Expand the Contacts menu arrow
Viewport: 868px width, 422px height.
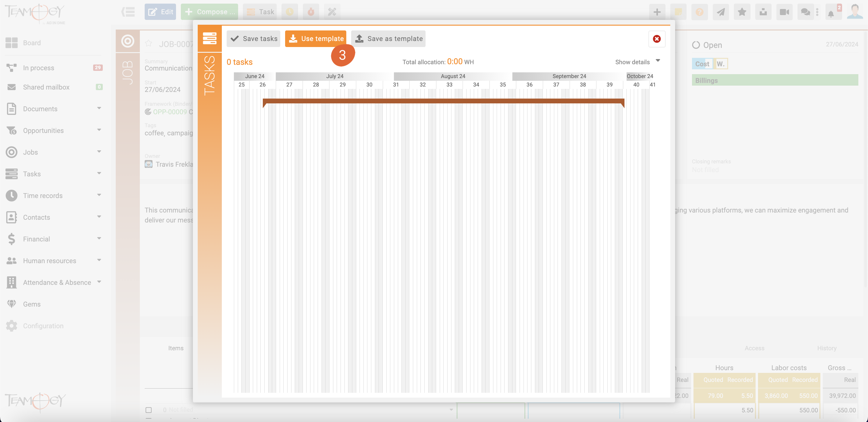pos(99,216)
